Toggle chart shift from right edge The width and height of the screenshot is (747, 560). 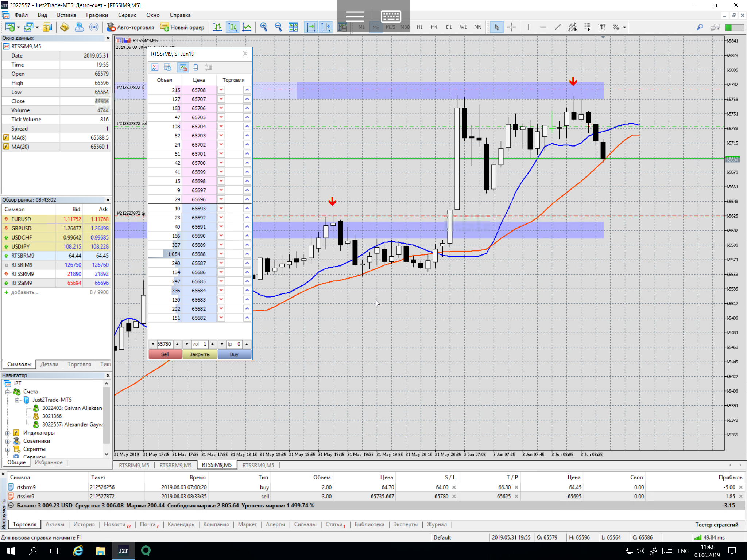pyautogui.click(x=326, y=27)
